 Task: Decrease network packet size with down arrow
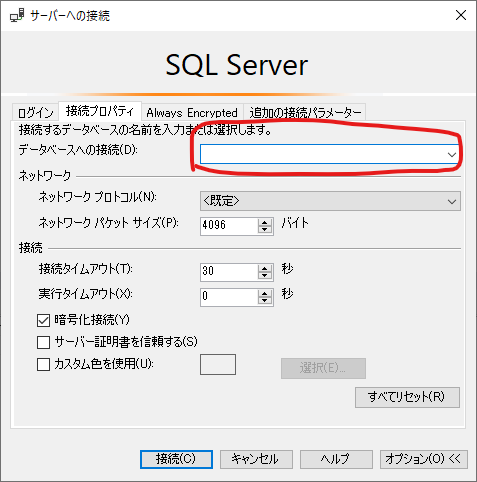(265, 230)
